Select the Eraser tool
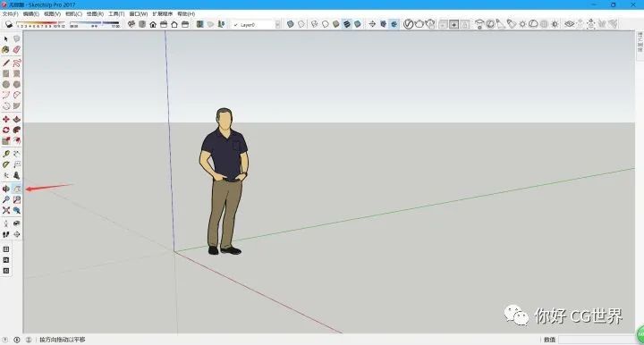The width and height of the screenshot is (644, 345). coord(16,50)
